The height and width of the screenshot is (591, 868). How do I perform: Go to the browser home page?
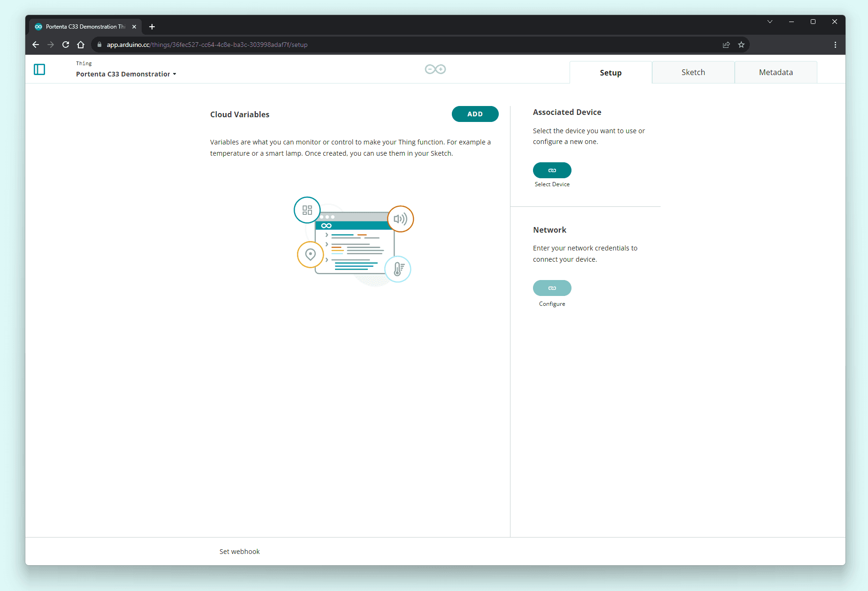coord(81,45)
